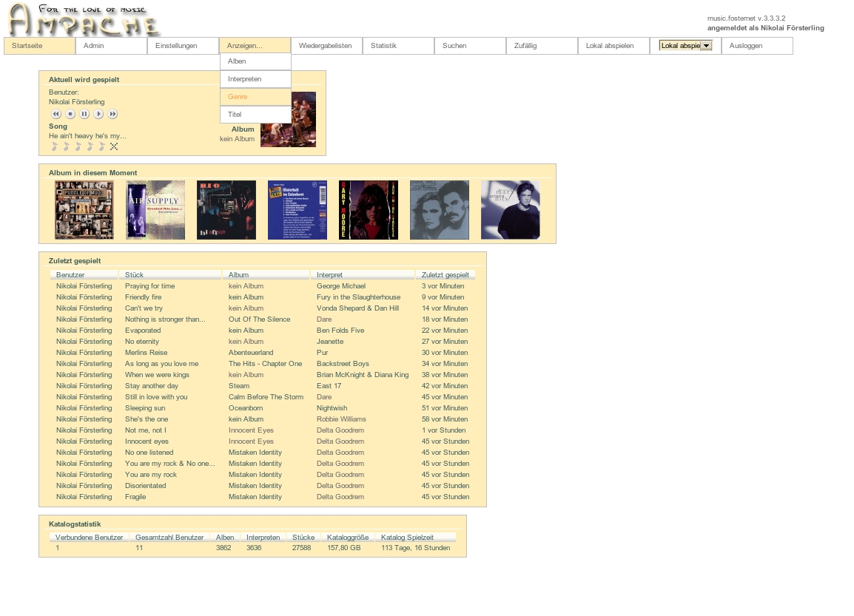Open artist Ben Folds Five
Image resolution: width=854 pixels, height=616 pixels.
point(340,331)
